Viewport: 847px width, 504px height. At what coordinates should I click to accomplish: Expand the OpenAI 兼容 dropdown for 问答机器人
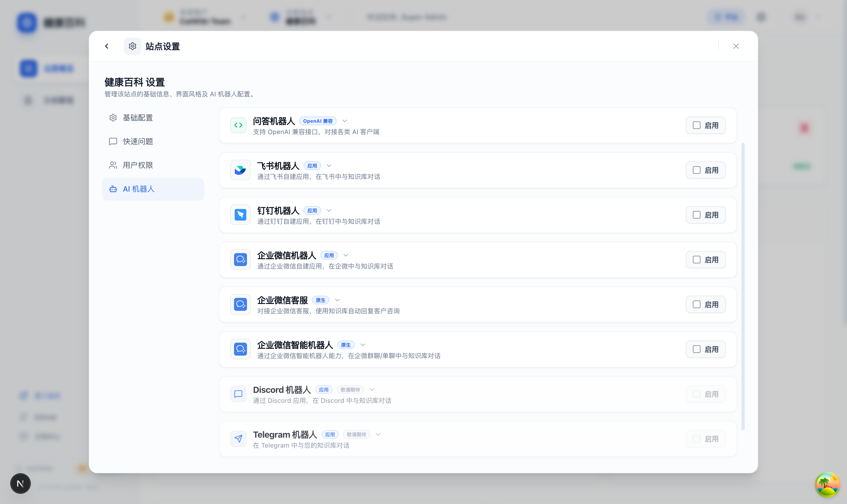click(x=344, y=121)
